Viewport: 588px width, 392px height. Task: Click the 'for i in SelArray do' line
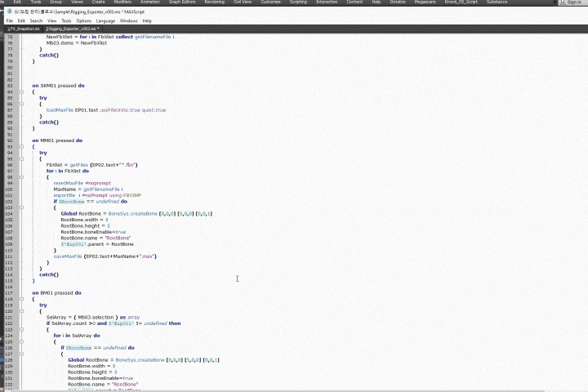[77, 336]
